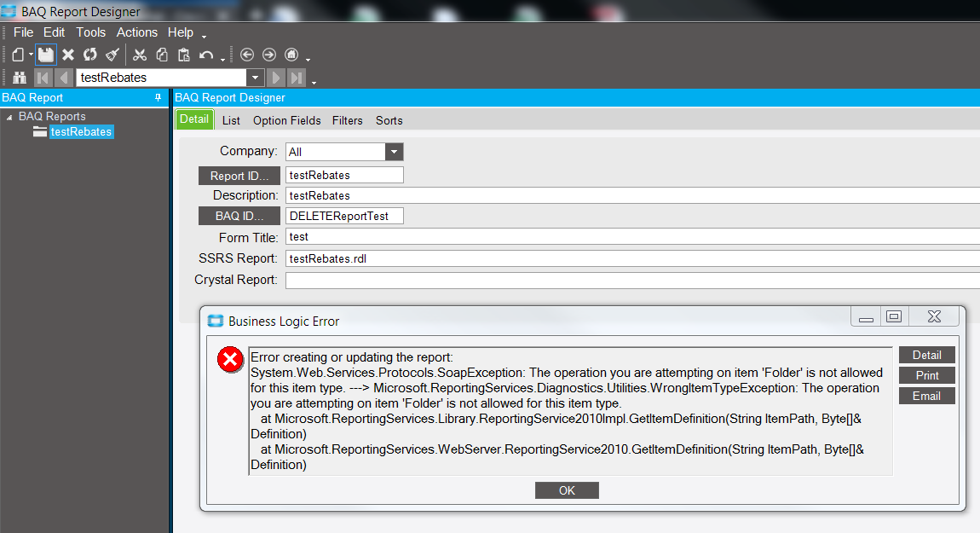Search reports with the binoculars icon
This screenshot has width=980, height=533.
pyautogui.click(x=20, y=78)
